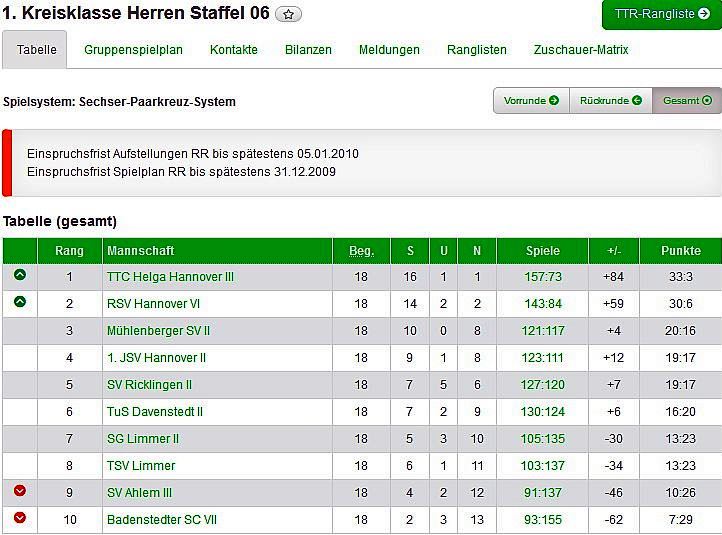Switch to the Rückrunde view
722x535 pixels.
click(610, 100)
